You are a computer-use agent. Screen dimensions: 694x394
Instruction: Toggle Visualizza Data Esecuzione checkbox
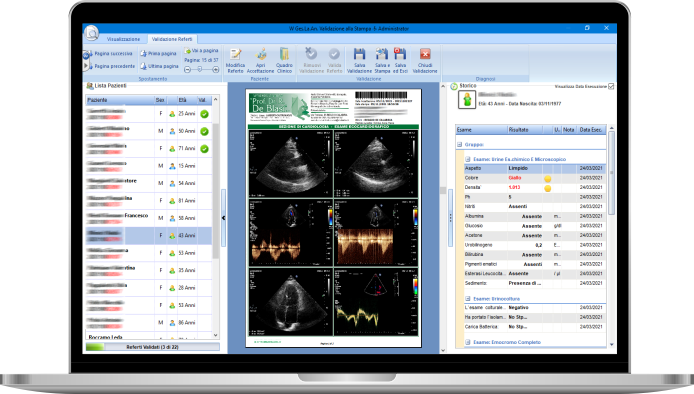coord(611,86)
